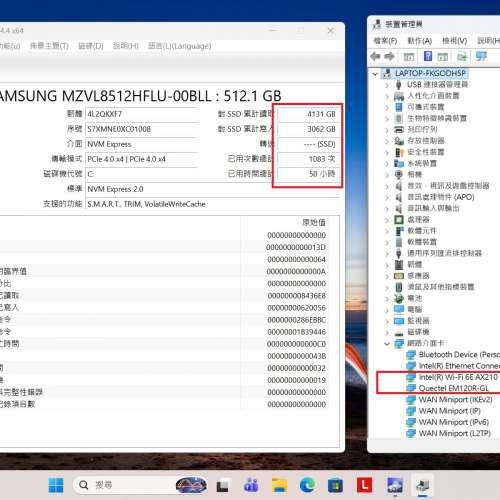This screenshot has height=500, width=500.
Task: Open the red L Lenovo taskbar app
Action: [x=364, y=485]
